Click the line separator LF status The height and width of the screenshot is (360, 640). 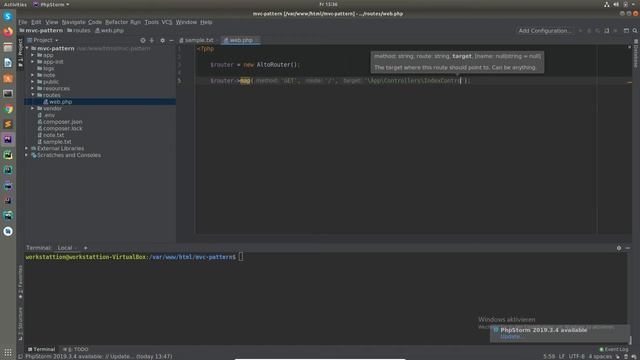pos(562,356)
